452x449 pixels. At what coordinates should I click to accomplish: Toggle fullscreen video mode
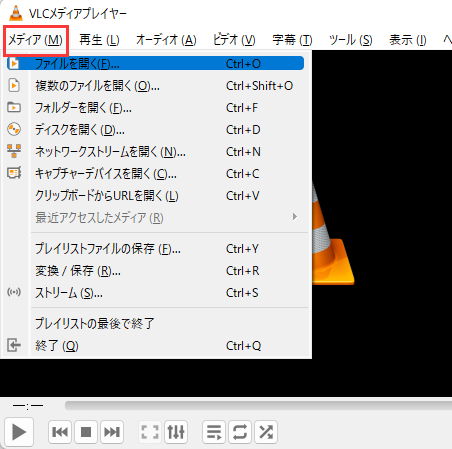[150, 432]
